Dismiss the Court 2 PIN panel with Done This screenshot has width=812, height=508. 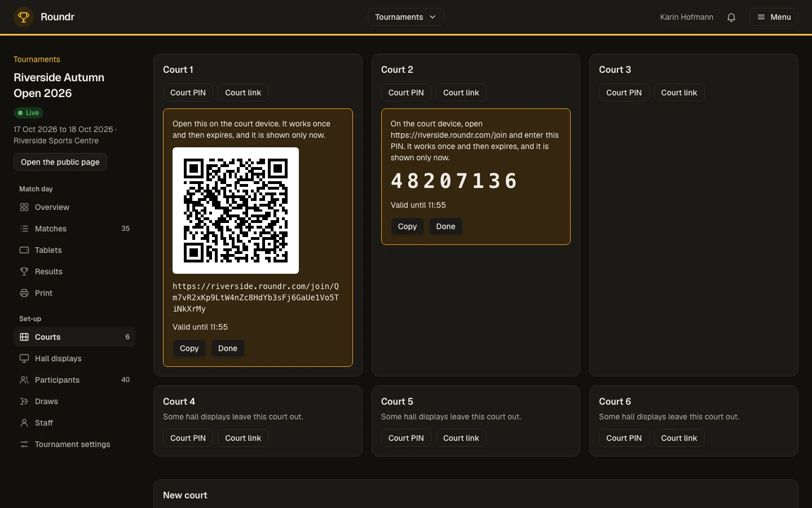point(446,226)
